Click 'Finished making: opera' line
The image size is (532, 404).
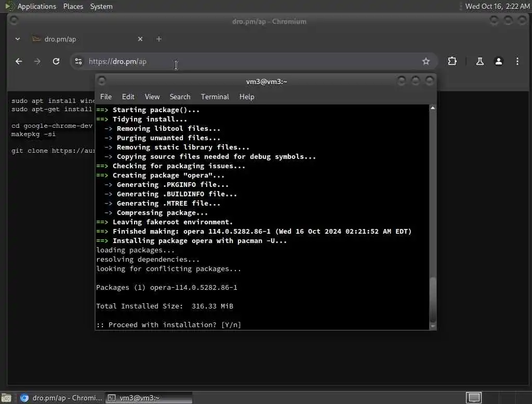(254, 232)
